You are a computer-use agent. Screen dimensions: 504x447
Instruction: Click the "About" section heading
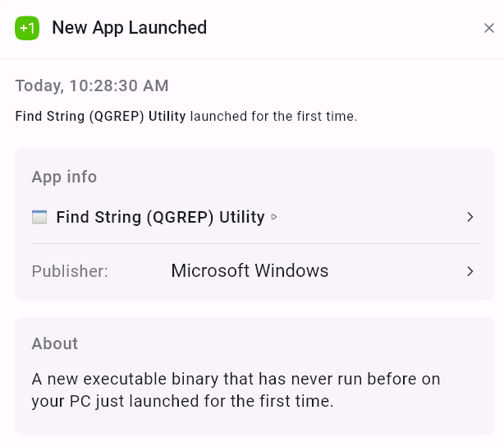pos(55,343)
